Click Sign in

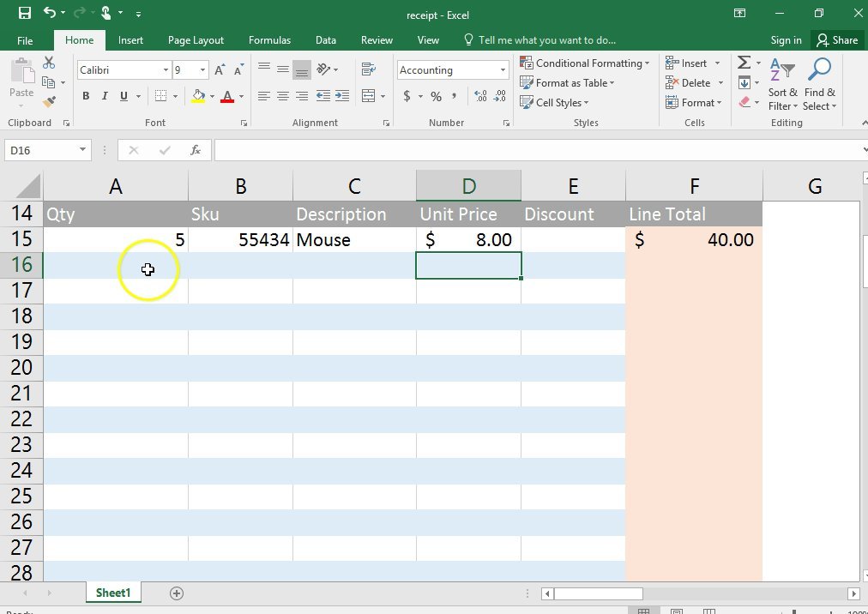click(786, 39)
